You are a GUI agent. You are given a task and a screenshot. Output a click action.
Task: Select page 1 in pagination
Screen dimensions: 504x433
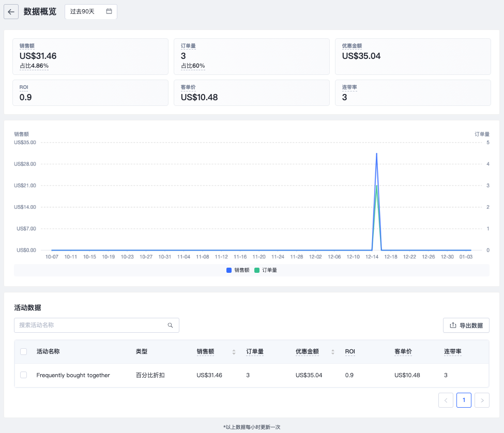point(464,400)
